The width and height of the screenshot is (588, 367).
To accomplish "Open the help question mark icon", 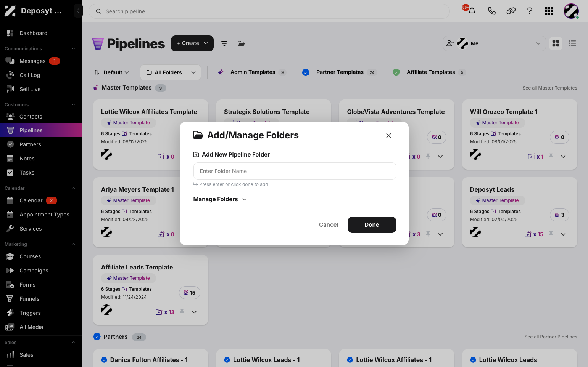I will click(x=530, y=11).
